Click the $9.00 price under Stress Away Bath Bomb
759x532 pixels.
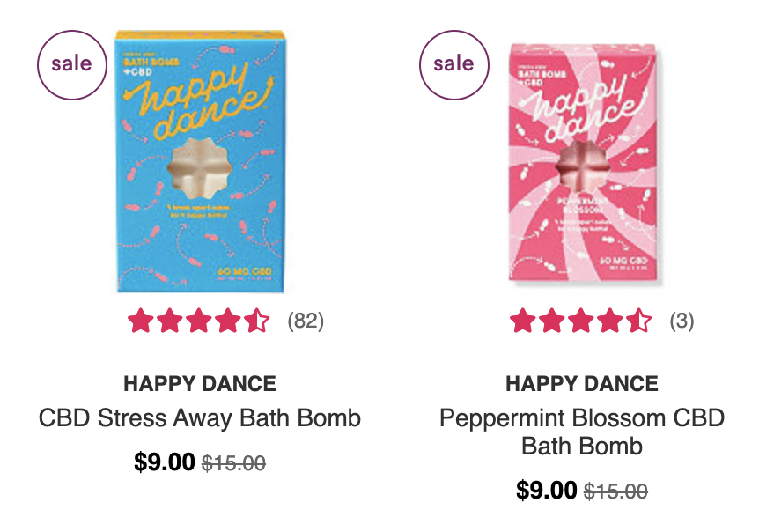165,462
